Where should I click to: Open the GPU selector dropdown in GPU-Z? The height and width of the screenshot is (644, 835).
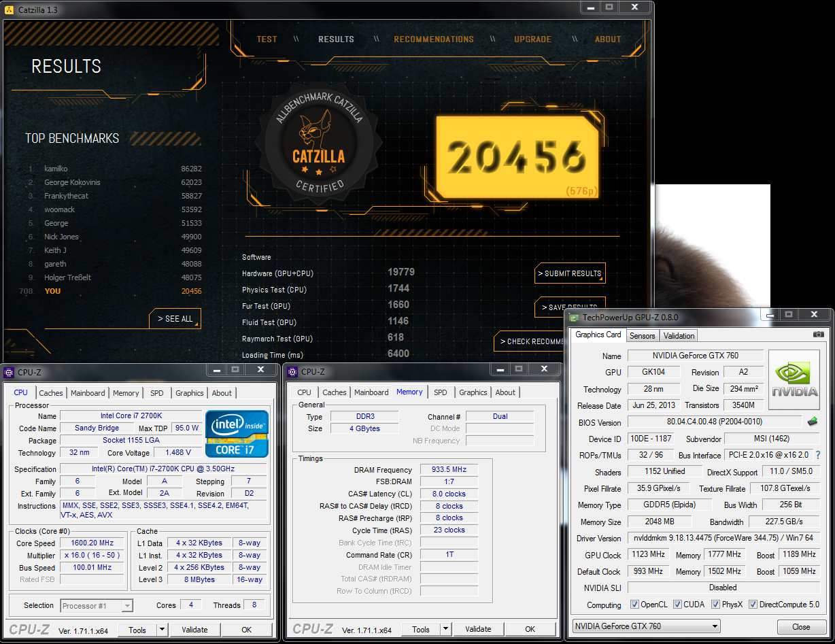646,626
